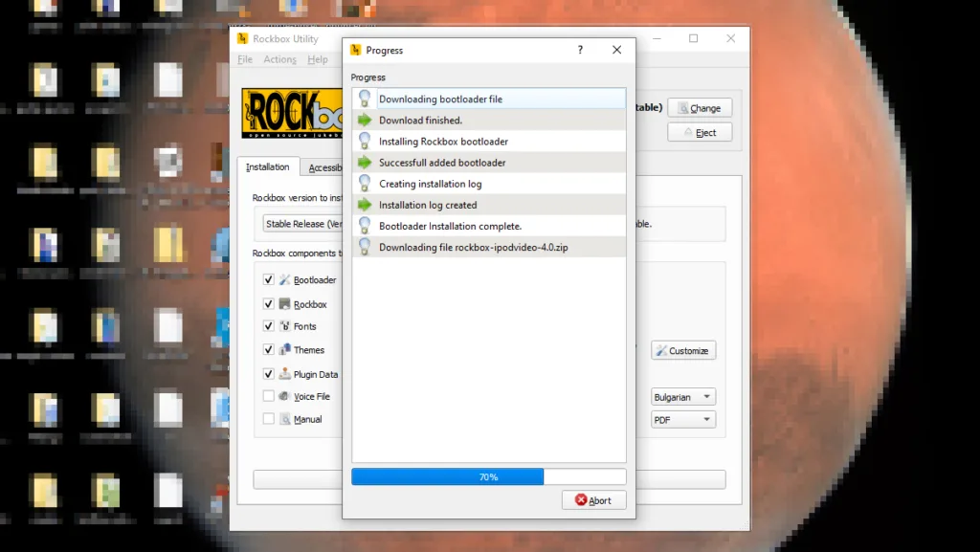
Task: Click the 70% progress bar
Action: pyautogui.click(x=489, y=477)
